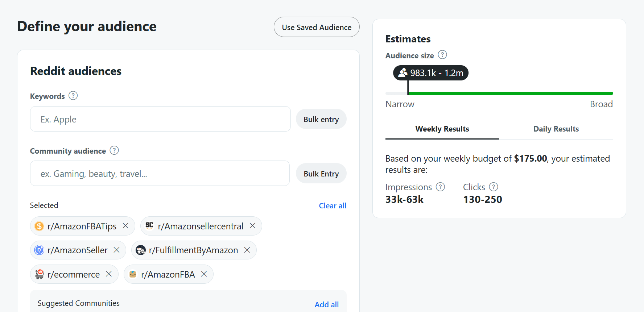Switch to the Weekly Results tab
644x312 pixels.
(442, 129)
